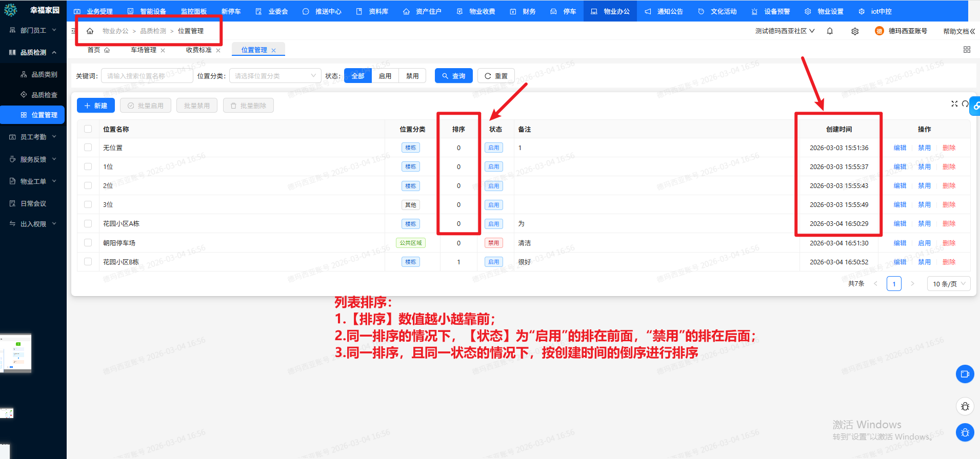This screenshot has height=459, width=980.
Task: Click the table refresh icon
Action: click(x=965, y=103)
